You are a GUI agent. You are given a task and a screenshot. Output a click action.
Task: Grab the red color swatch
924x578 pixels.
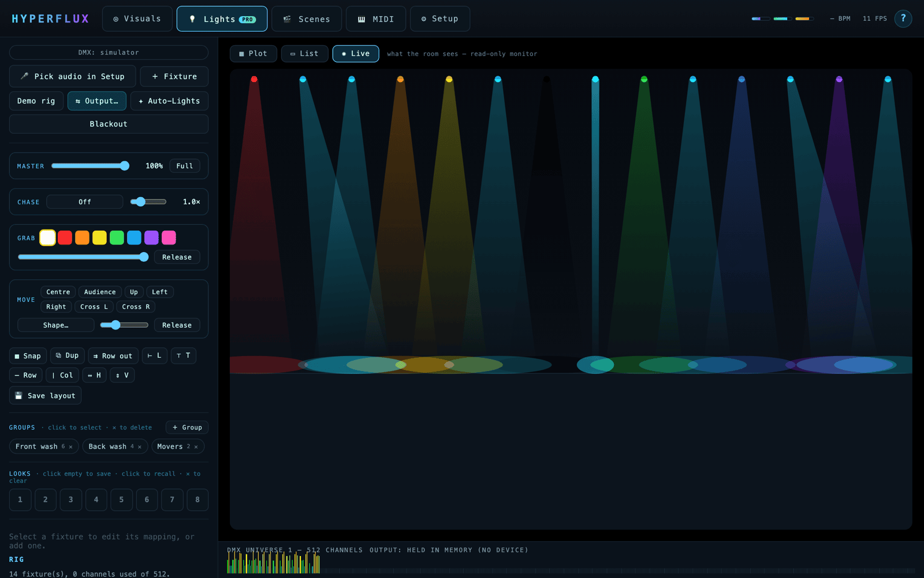click(65, 238)
